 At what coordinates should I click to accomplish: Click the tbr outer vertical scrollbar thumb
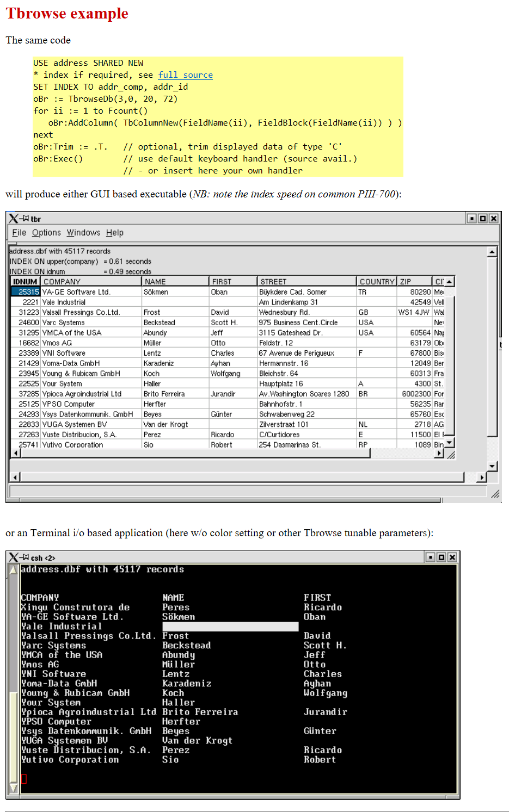(492, 347)
